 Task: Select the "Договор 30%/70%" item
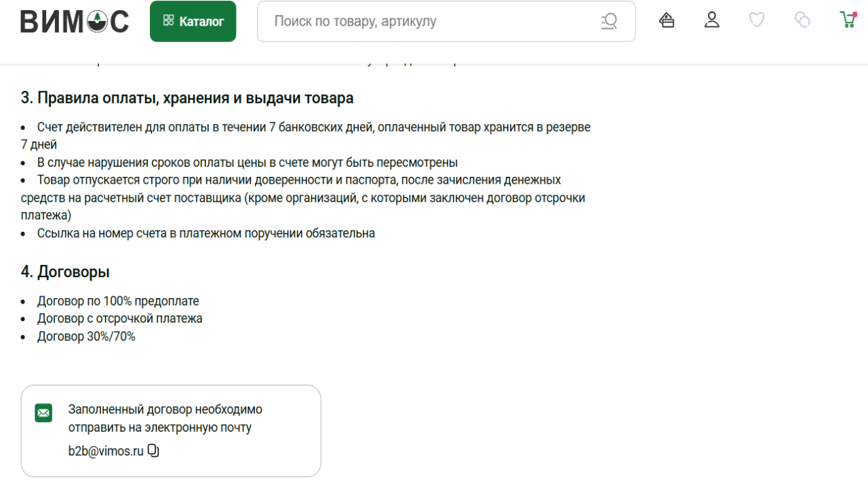point(86,336)
